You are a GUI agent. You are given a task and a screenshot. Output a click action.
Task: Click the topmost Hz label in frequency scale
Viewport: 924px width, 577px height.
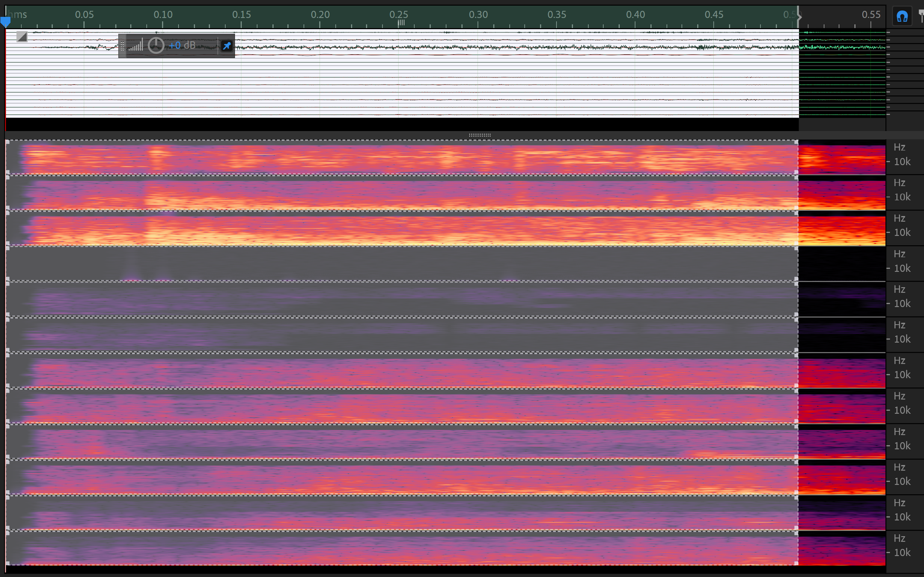click(899, 147)
